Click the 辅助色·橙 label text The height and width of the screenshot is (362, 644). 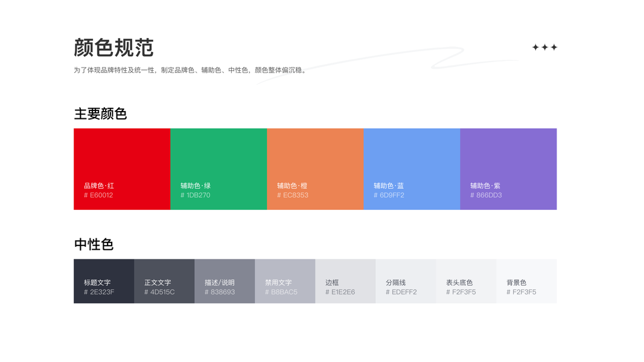pyautogui.click(x=292, y=185)
